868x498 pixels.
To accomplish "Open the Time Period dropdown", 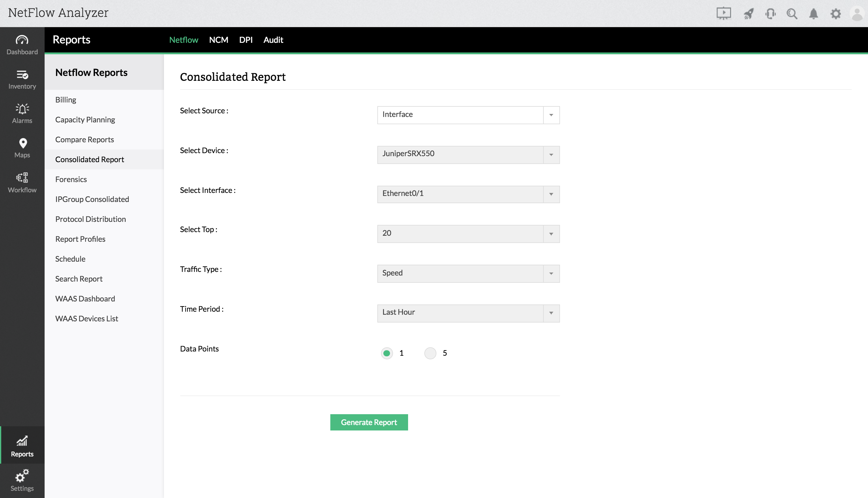I will [x=468, y=313].
